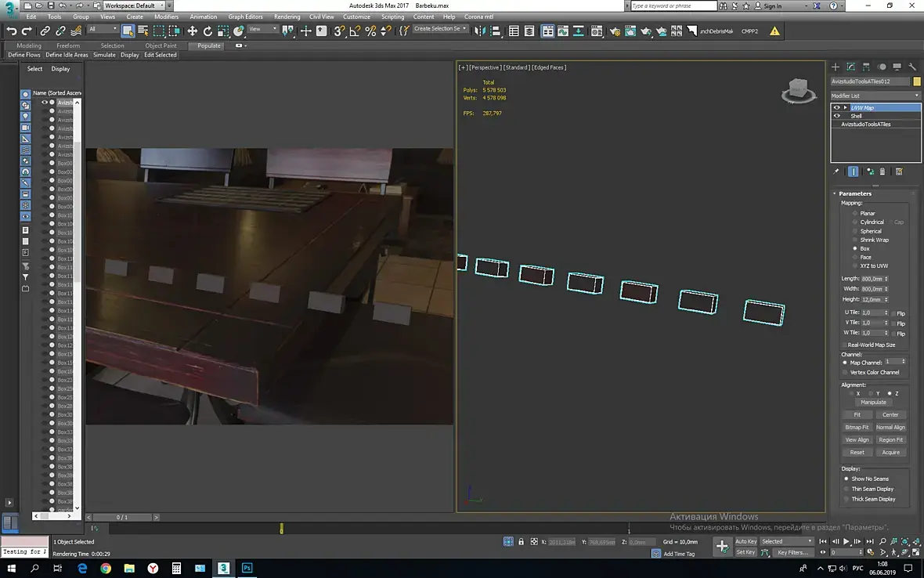924x578 pixels.
Task: Switch to Freeform ribbon tab
Action: [68, 45]
